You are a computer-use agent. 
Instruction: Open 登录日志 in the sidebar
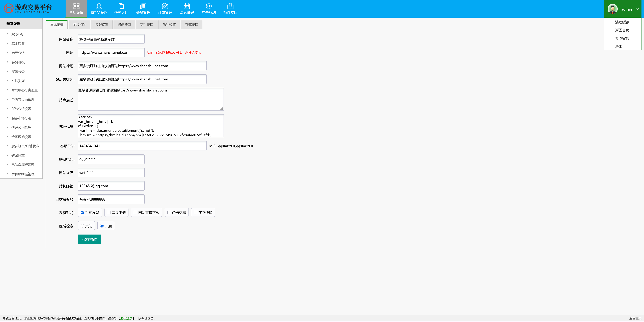[x=18, y=155]
